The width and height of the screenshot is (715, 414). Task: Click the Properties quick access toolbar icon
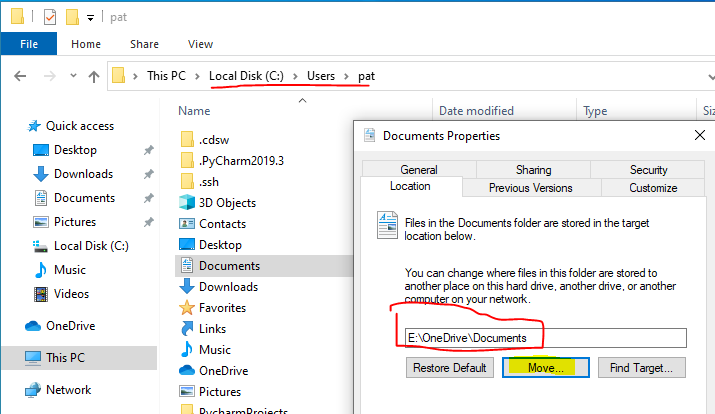coord(49,17)
